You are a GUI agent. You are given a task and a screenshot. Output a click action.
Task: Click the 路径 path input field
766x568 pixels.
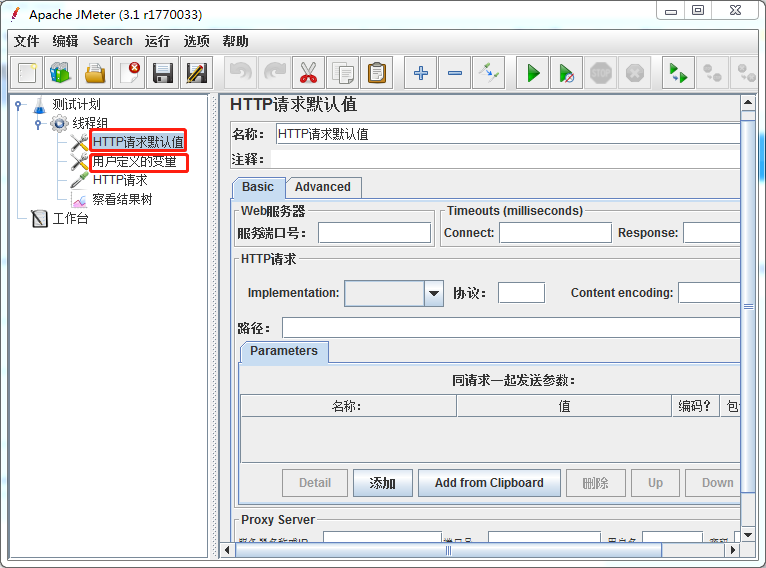point(511,328)
